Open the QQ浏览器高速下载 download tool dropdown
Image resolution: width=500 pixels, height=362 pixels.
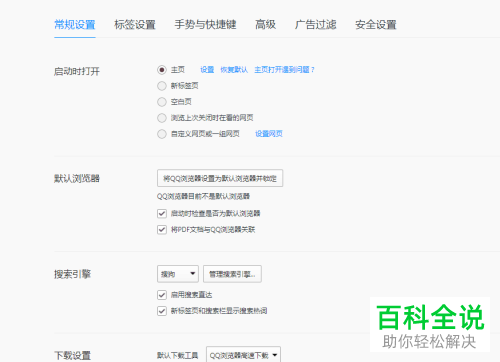tap(243, 355)
